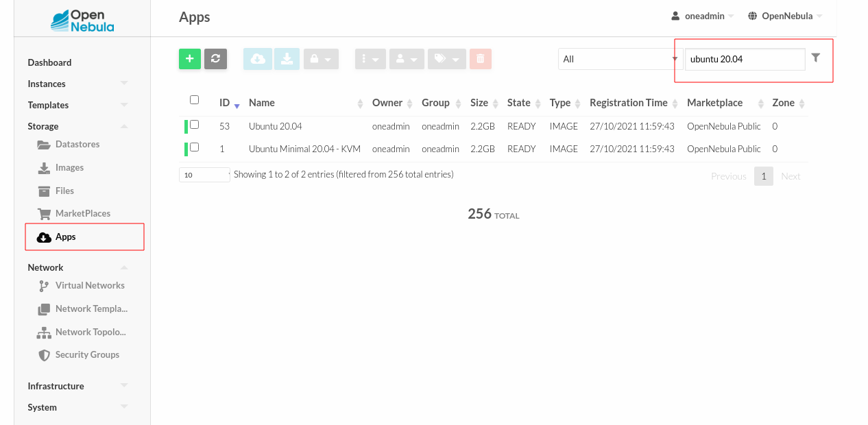The height and width of the screenshot is (425, 868).
Task: Select page 1 in pagination
Action: pos(764,176)
